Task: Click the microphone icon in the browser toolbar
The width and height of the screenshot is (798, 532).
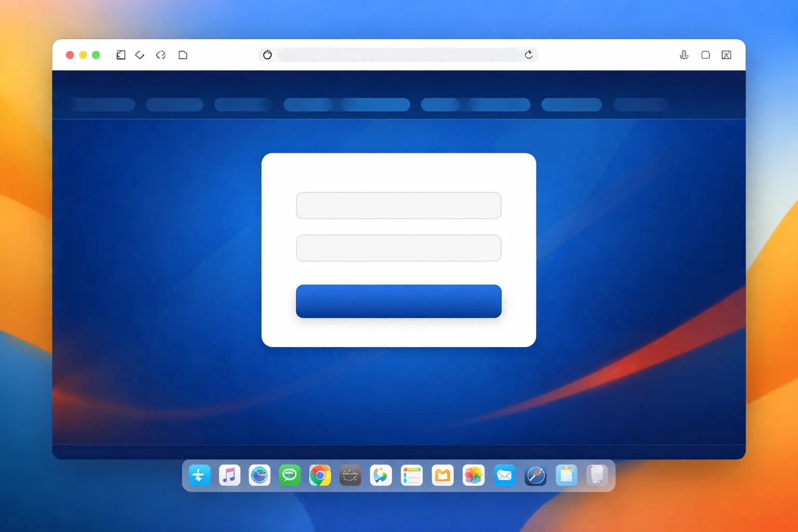Action: tap(684, 55)
